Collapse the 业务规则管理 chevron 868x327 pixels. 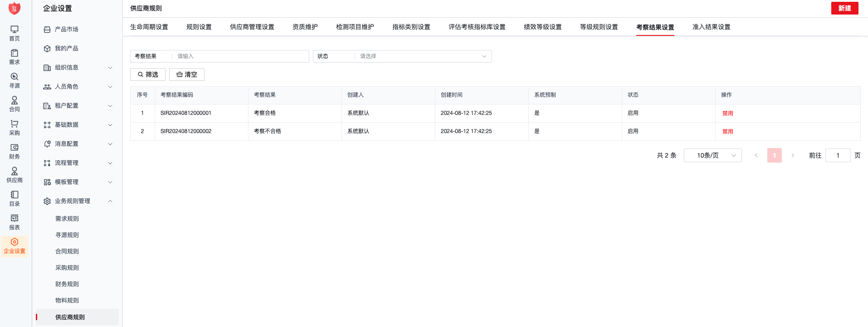(110, 201)
